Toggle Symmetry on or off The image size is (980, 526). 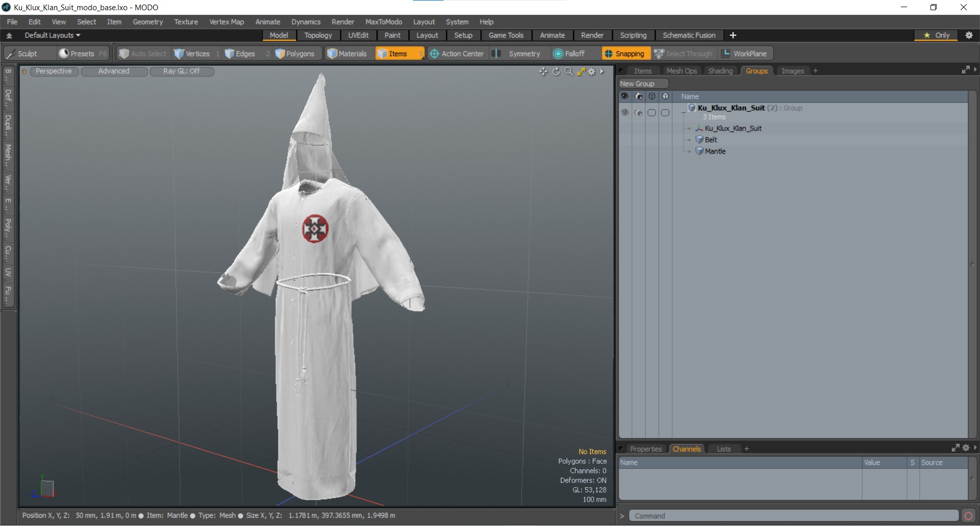pyautogui.click(x=518, y=54)
